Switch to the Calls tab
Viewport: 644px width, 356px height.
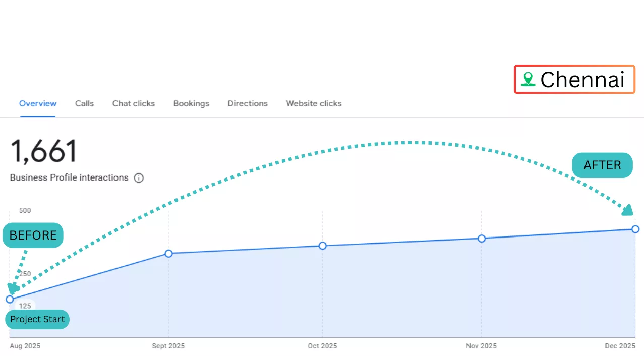84,103
